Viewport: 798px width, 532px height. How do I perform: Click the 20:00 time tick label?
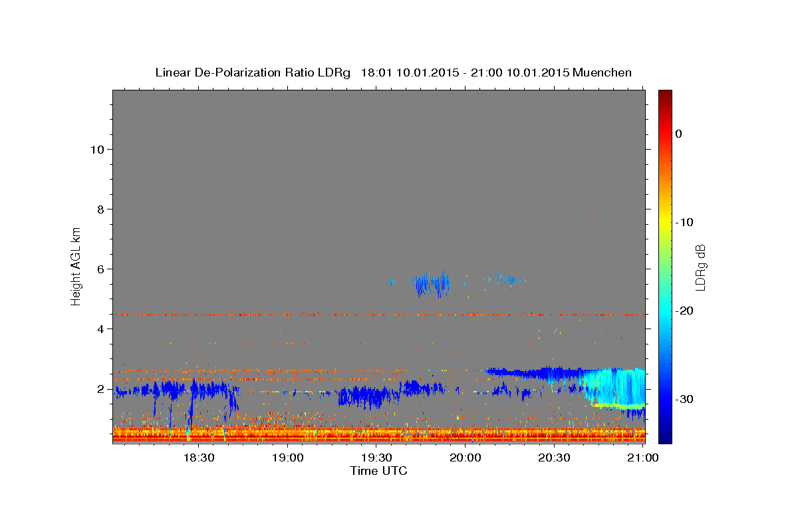(465, 458)
